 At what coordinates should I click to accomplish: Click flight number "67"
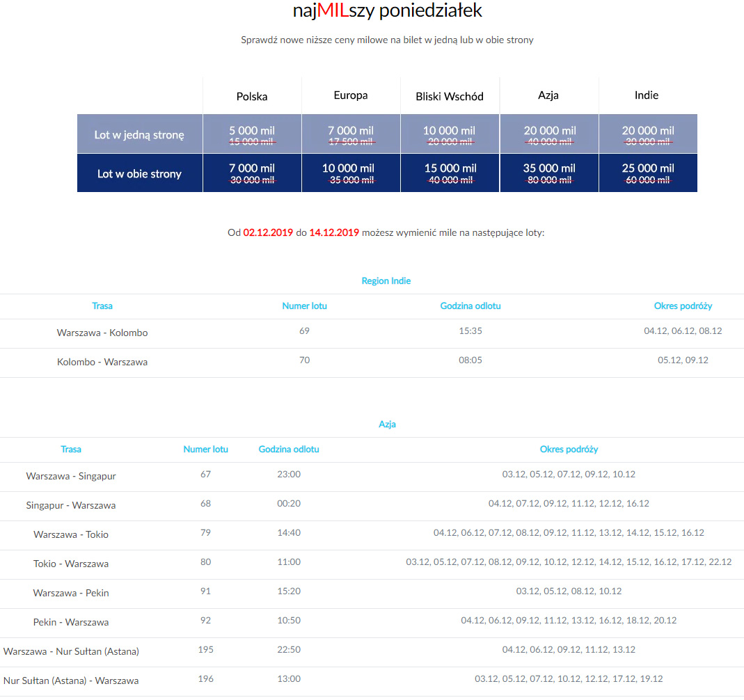coord(205,474)
